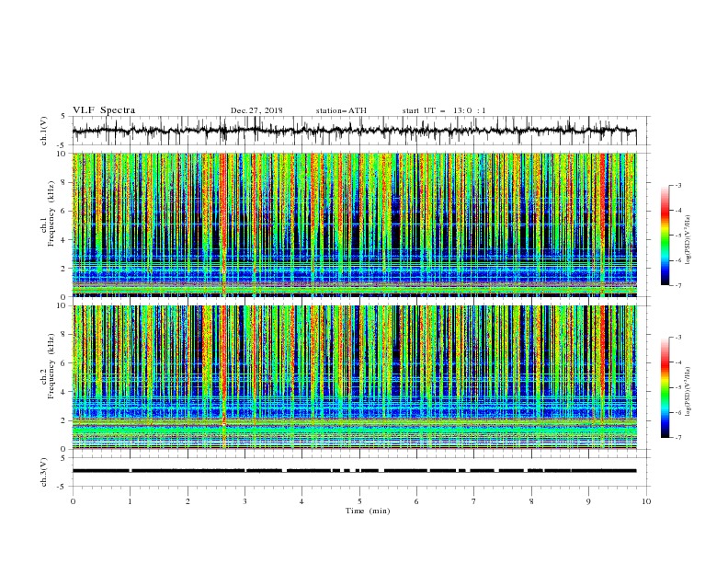Select the station=ATH label
728x563 pixels.
pyautogui.click(x=341, y=110)
